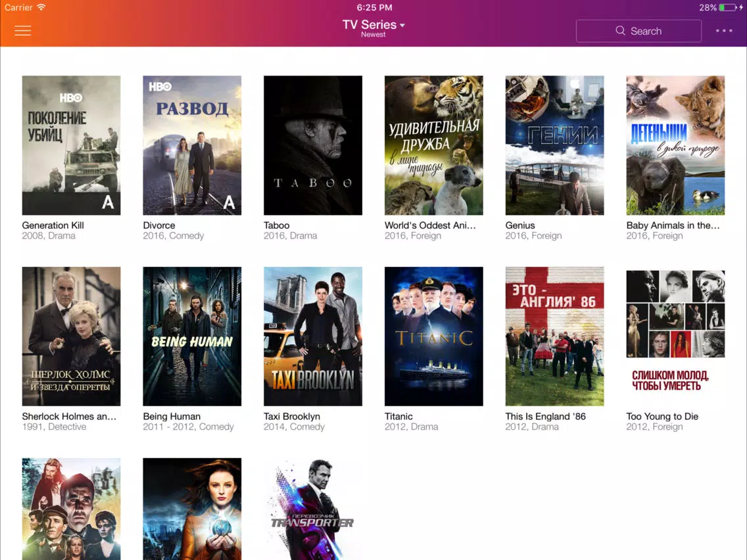Select the 'Sherlock Holmes an…' title

(x=69, y=416)
